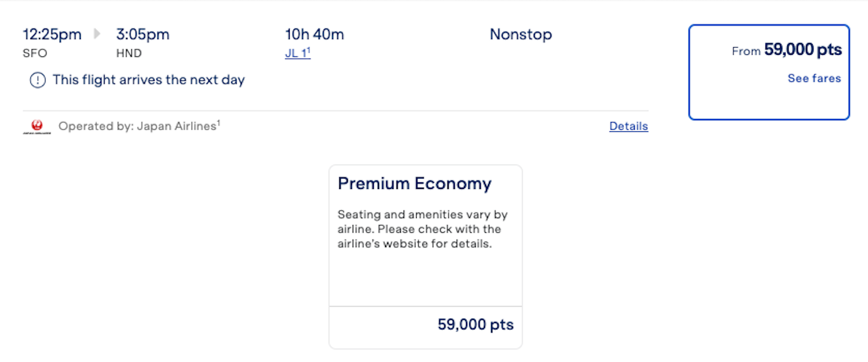This screenshot has height=362, width=868.
Task: Click the arrow between departure and arrival times
Action: point(97,34)
